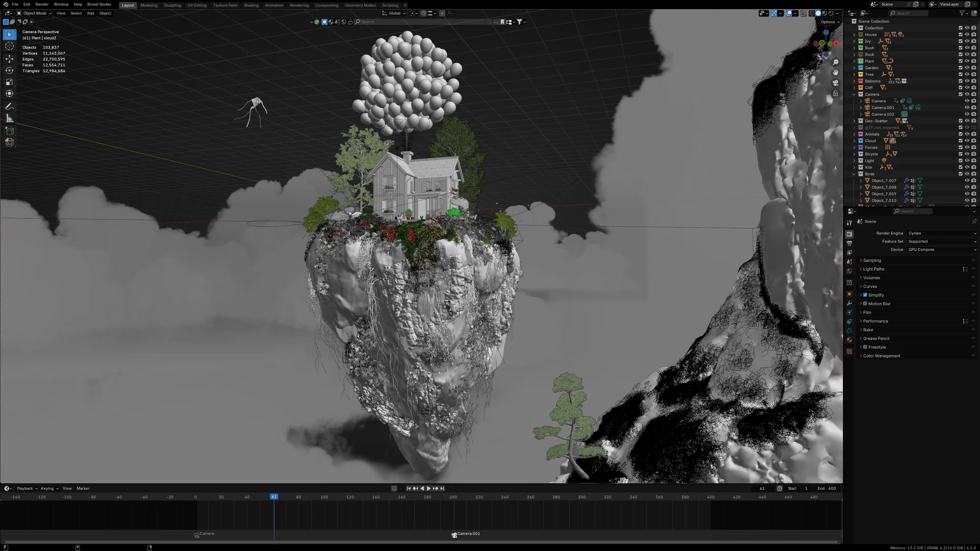Hide the Ivy collection with its eye icon

click(x=967, y=41)
